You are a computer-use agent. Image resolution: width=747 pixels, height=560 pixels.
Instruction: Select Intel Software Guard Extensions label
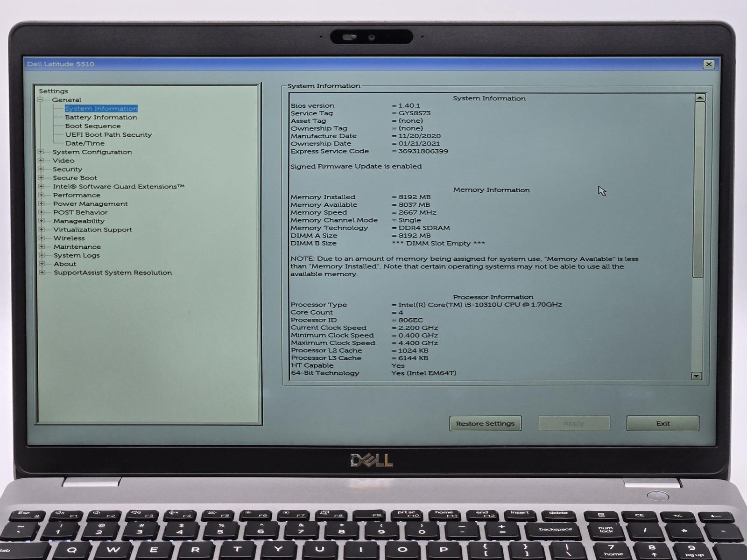pos(119,187)
